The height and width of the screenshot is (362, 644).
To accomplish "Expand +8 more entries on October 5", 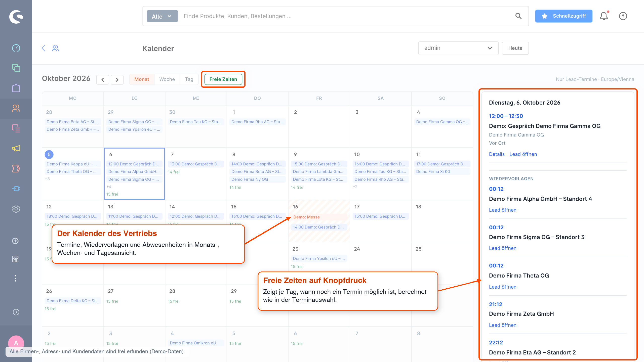I will (x=47, y=179).
